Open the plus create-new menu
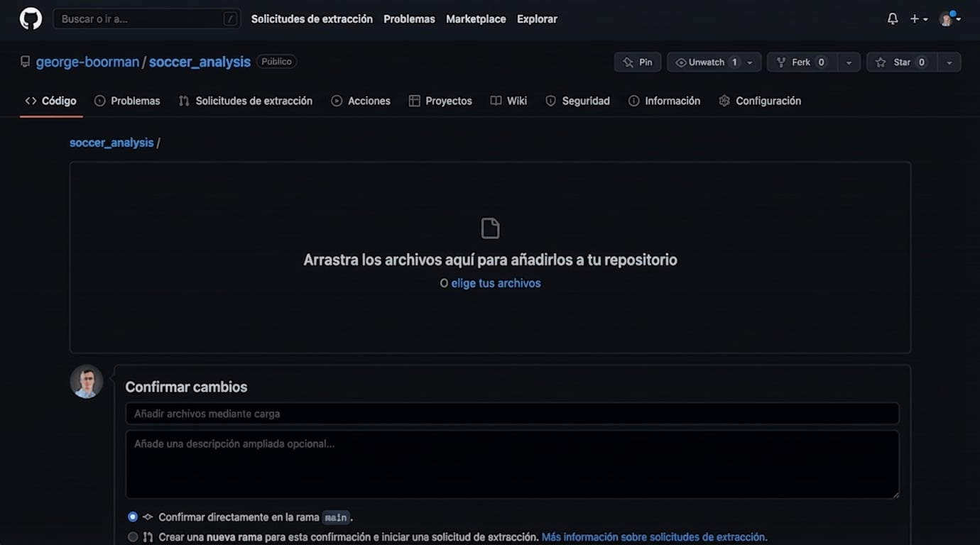 click(x=919, y=19)
